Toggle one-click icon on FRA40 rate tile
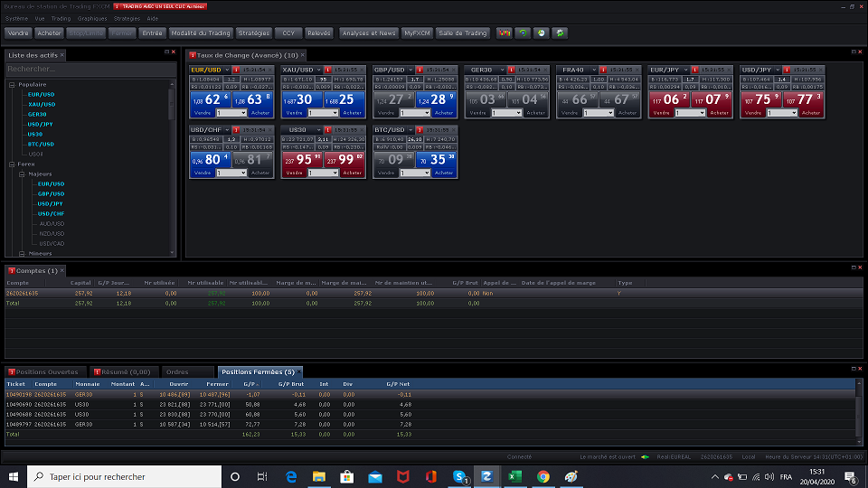The height and width of the screenshot is (488, 868). point(603,70)
